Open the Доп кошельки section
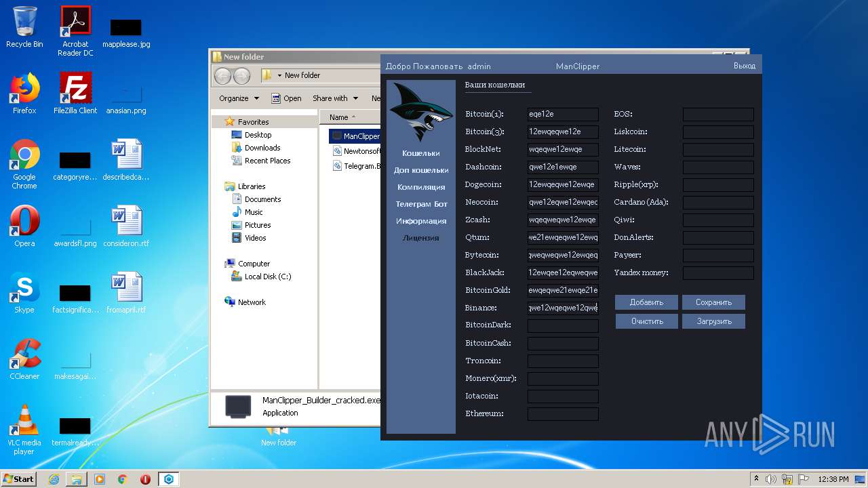This screenshot has width=868, height=488. (x=420, y=170)
